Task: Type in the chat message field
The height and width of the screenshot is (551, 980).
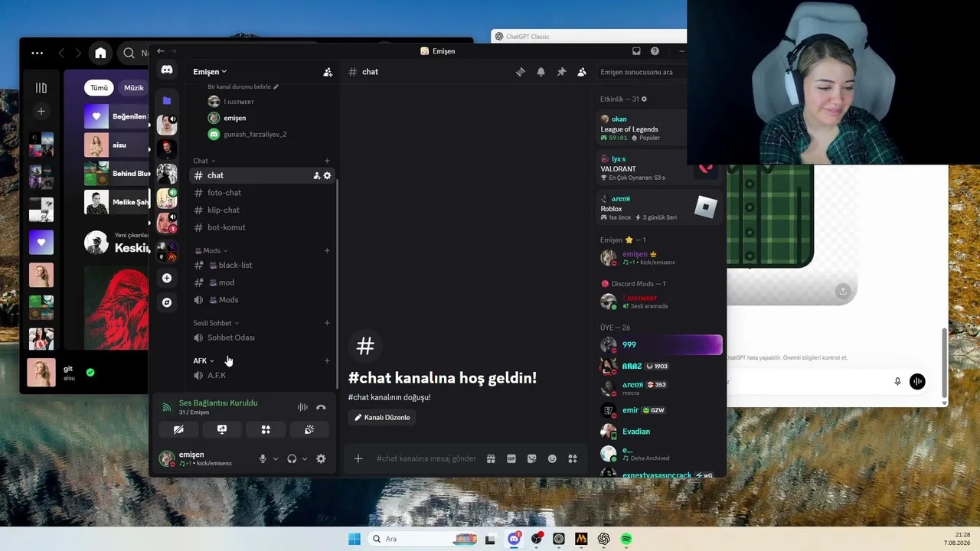Action: coord(426,458)
